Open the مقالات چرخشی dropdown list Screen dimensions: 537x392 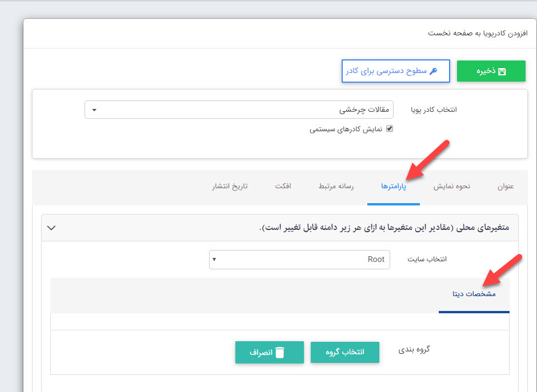coord(240,110)
